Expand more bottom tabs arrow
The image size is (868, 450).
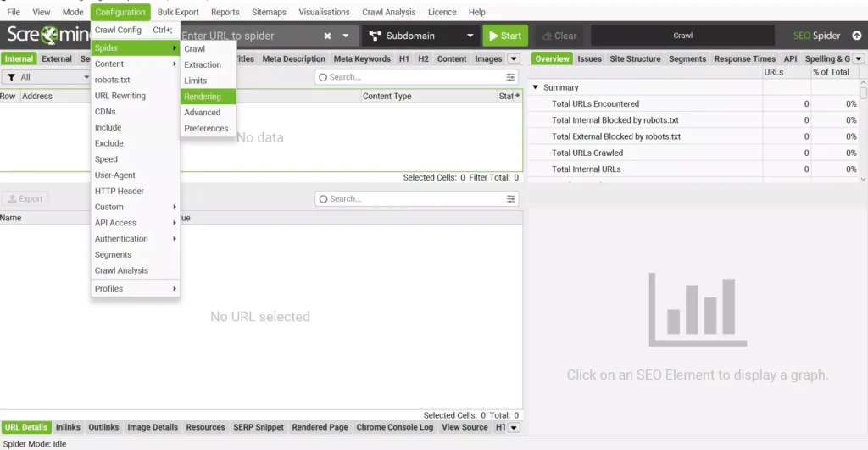coord(514,427)
